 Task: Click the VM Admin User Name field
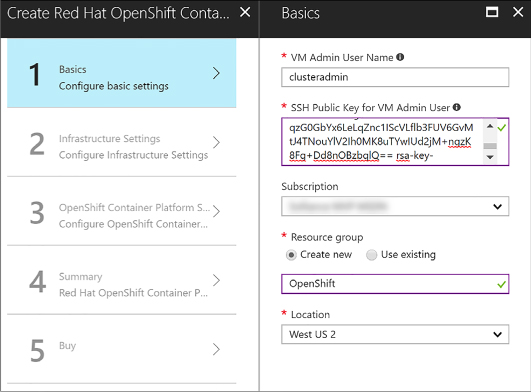[x=395, y=77]
